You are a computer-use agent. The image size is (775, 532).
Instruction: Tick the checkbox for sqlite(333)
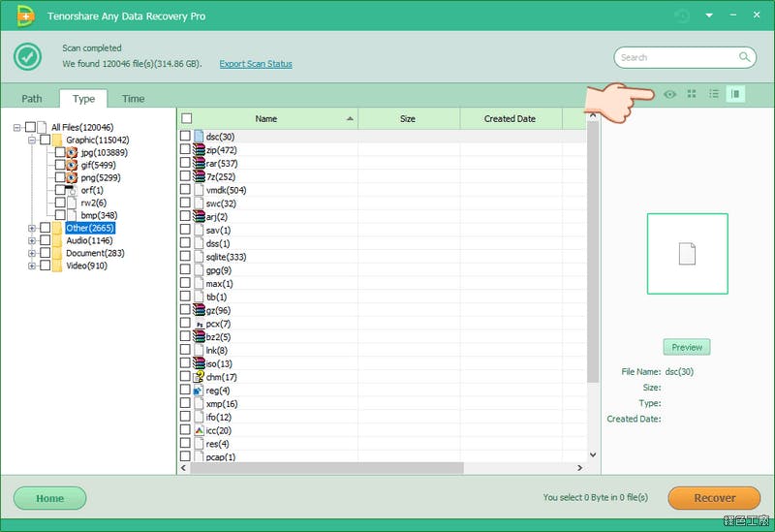(x=185, y=256)
